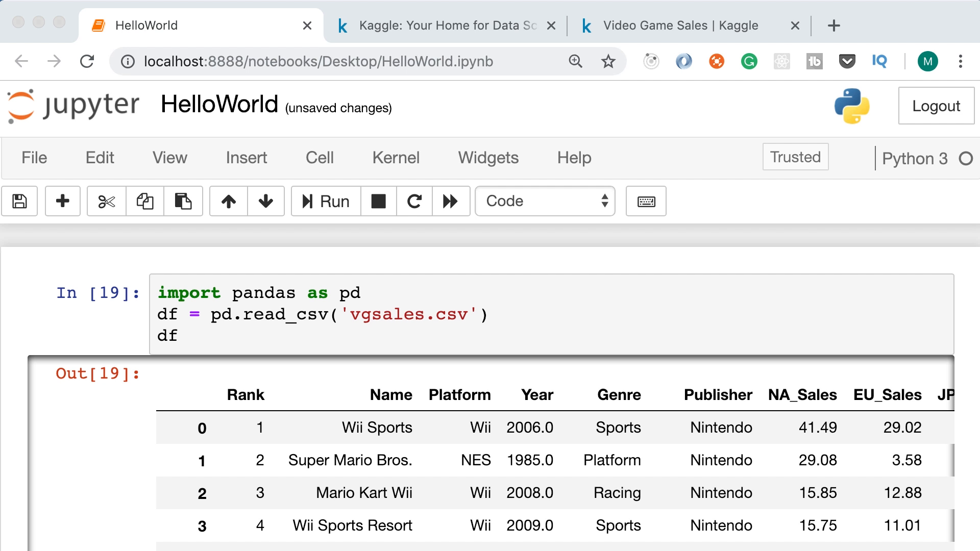980x551 pixels.
Task: Insert a cell below with the plus icon
Action: click(63, 201)
